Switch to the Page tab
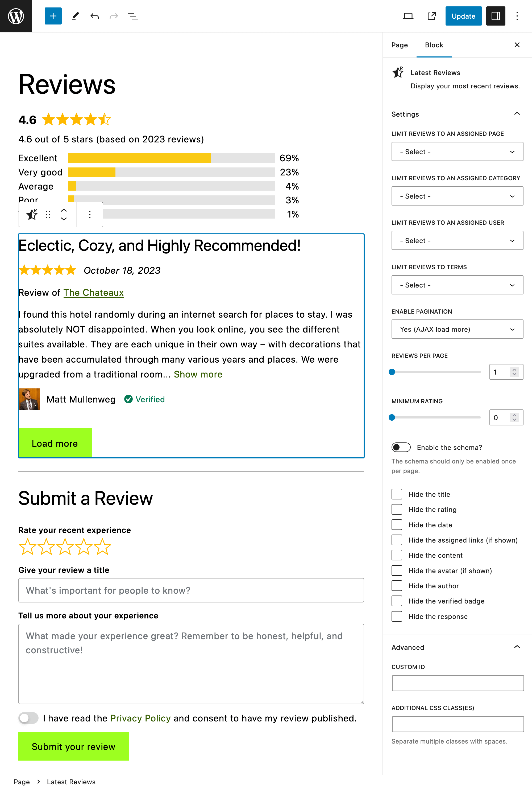This screenshot has height=788, width=532. click(x=400, y=45)
